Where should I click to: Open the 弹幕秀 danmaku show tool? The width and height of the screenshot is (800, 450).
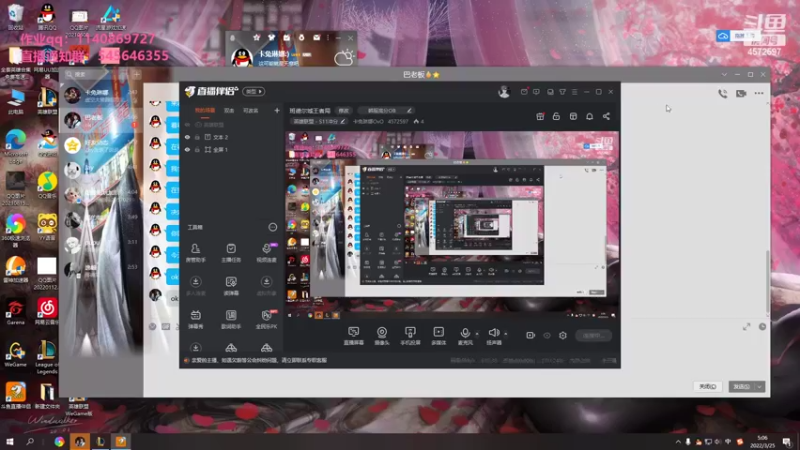pyautogui.click(x=195, y=319)
